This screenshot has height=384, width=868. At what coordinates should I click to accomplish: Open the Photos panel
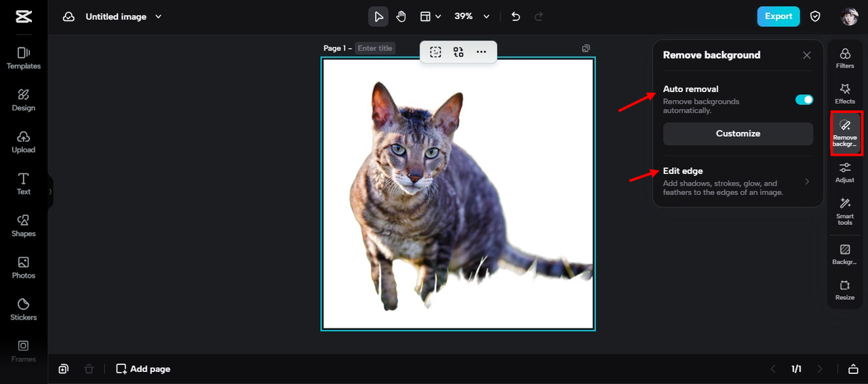tap(24, 268)
